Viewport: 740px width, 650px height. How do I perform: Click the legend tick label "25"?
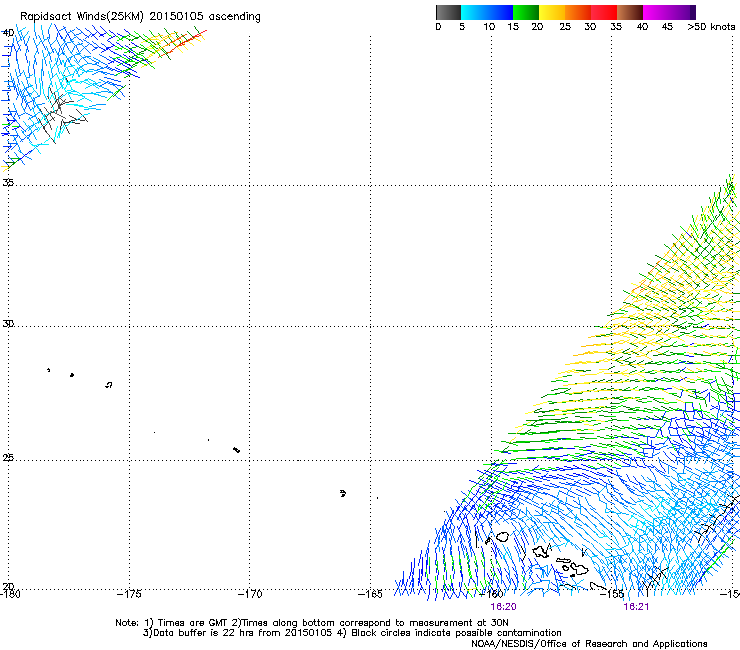(565, 27)
